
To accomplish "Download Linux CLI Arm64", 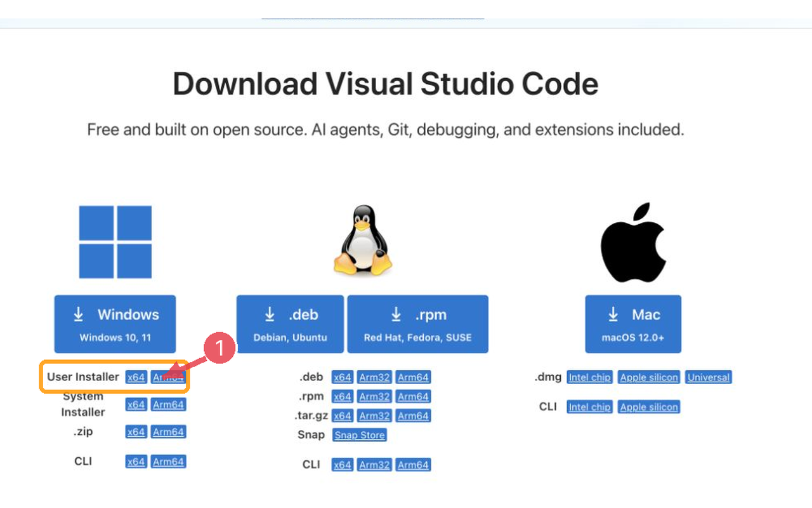I will [413, 465].
